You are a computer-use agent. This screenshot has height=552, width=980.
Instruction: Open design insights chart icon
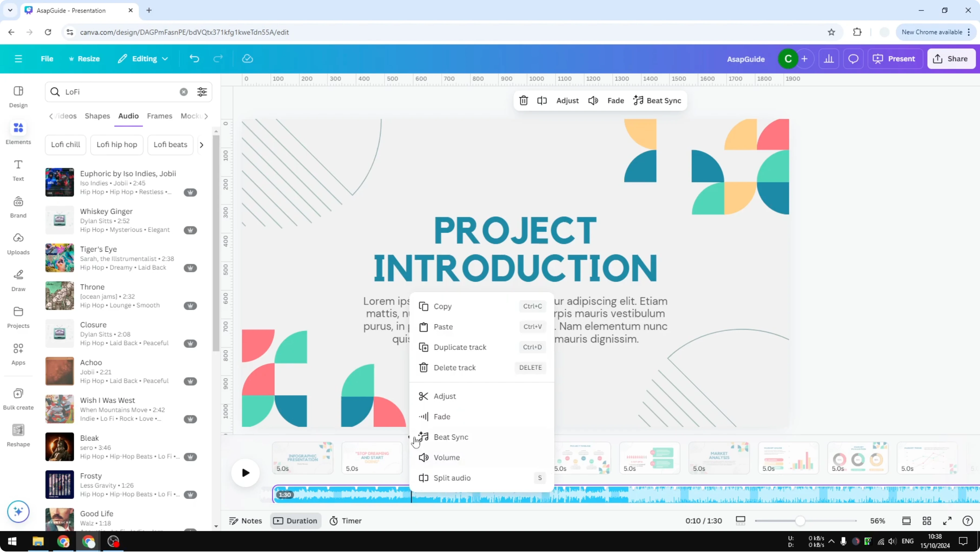pos(829,59)
